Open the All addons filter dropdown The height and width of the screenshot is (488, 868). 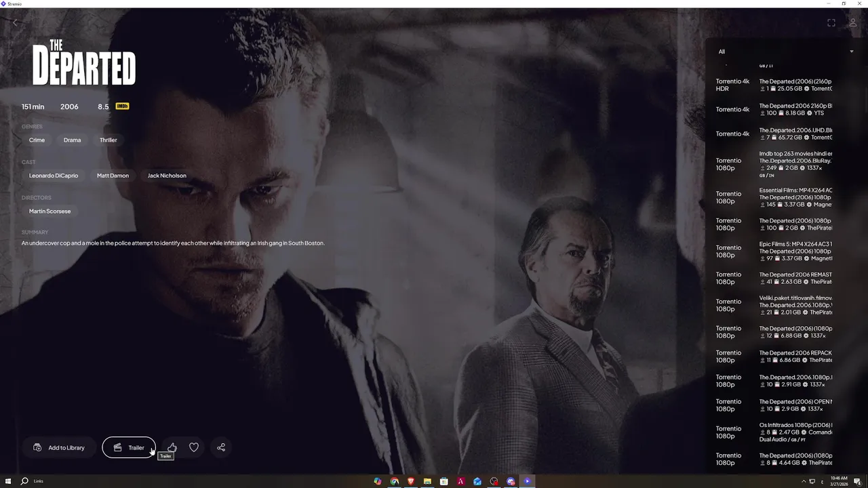[786, 52]
